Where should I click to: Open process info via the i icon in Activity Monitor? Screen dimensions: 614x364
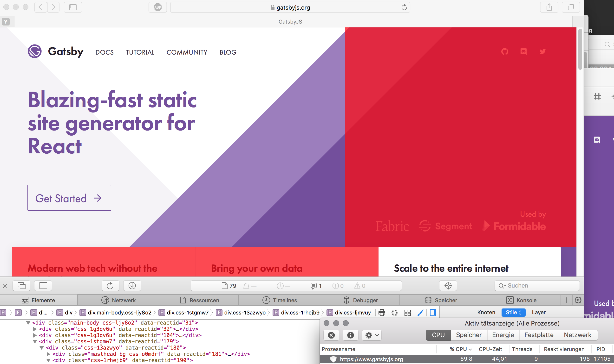[x=351, y=335]
